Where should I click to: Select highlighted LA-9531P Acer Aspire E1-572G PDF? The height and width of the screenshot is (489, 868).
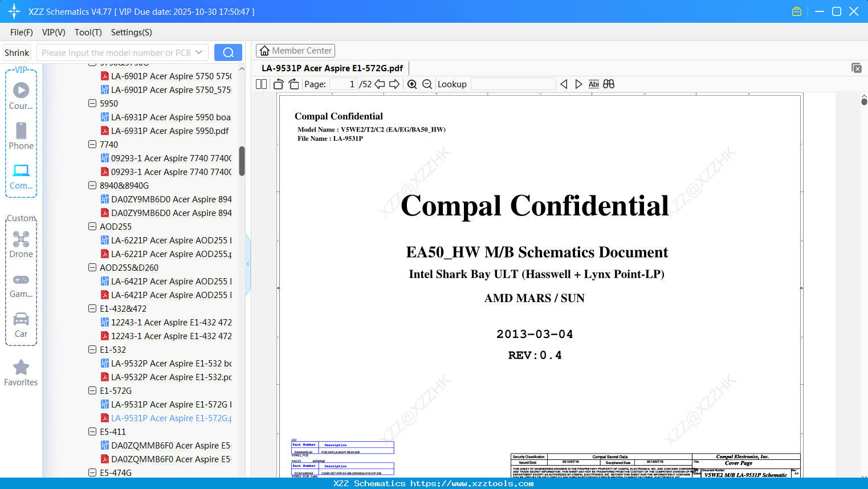pyautogui.click(x=166, y=418)
